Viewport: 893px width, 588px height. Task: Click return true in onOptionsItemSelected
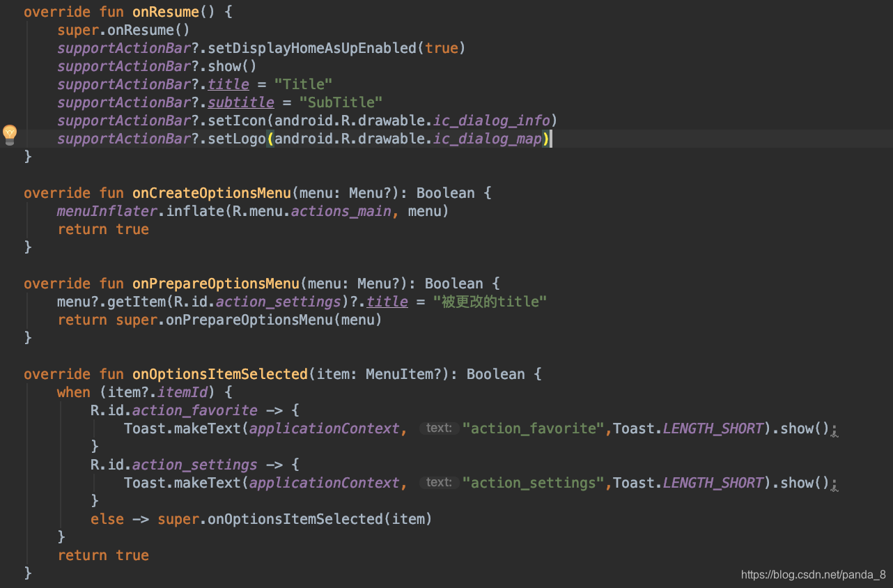tap(103, 555)
